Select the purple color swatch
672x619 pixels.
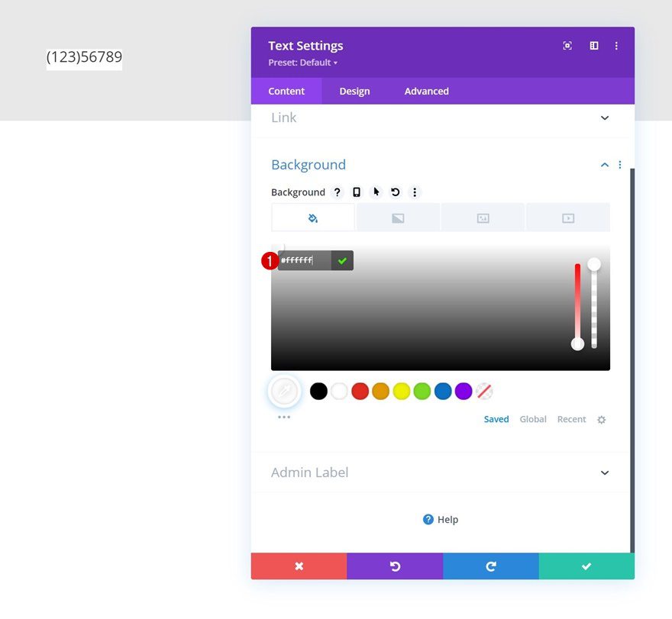coord(464,391)
